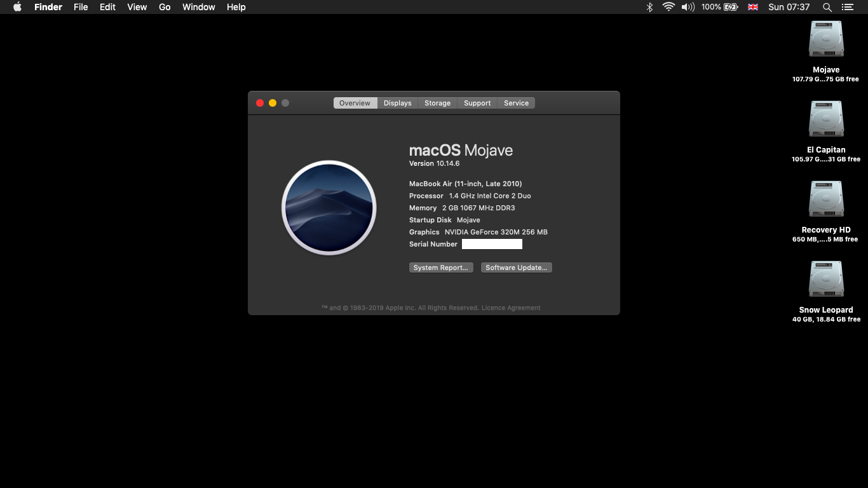
Task: Click the redacted Serial Number field
Action: [492, 244]
